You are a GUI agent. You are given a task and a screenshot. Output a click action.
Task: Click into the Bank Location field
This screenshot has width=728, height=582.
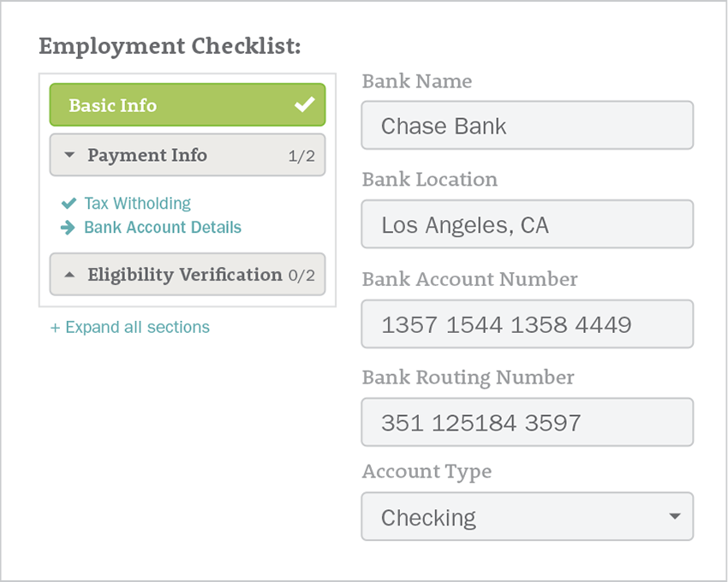[x=527, y=225]
